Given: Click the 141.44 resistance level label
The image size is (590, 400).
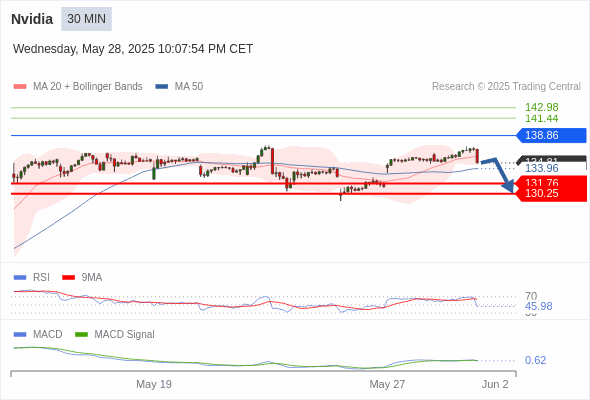Looking at the screenshot, I should click(x=541, y=119).
